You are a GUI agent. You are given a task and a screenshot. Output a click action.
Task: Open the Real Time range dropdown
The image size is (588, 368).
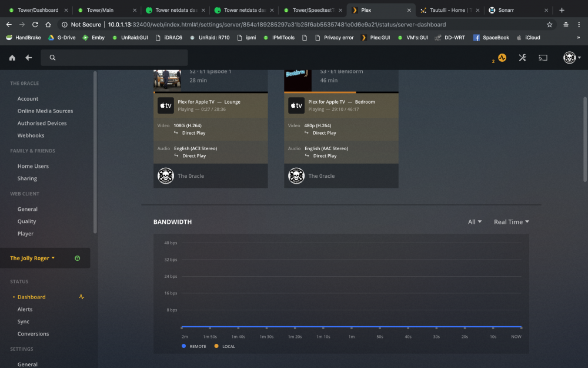pos(512,222)
